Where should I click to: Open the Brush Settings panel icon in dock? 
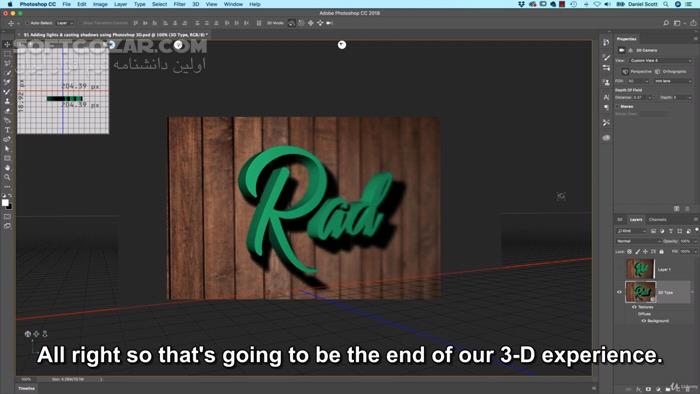click(606, 57)
